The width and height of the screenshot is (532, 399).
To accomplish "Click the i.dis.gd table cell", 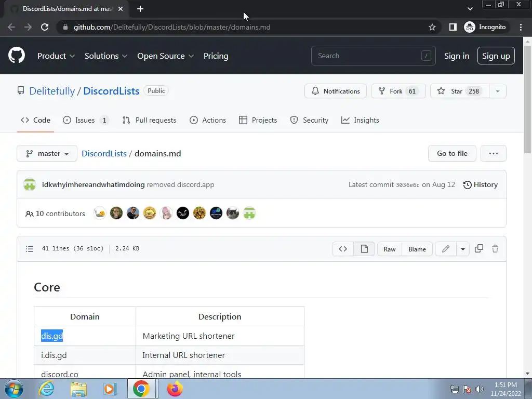I will 85,355.
